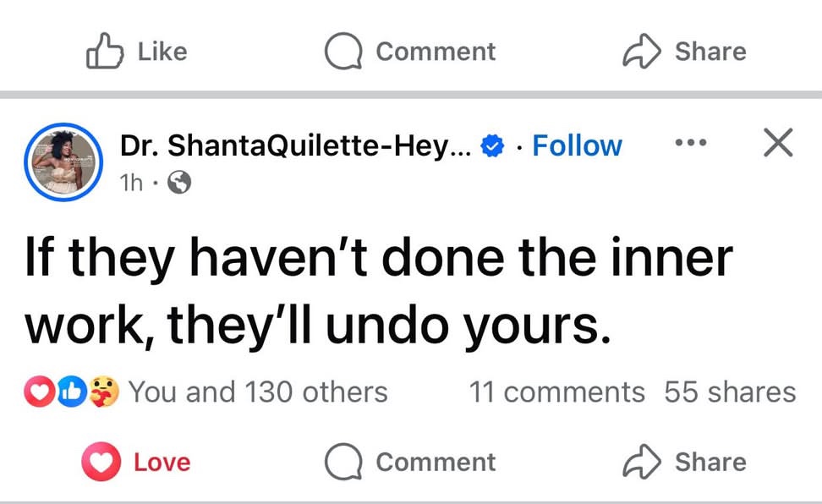Viewport: 822px width, 504px height.
Task: Share the top post
Action: [684, 52]
